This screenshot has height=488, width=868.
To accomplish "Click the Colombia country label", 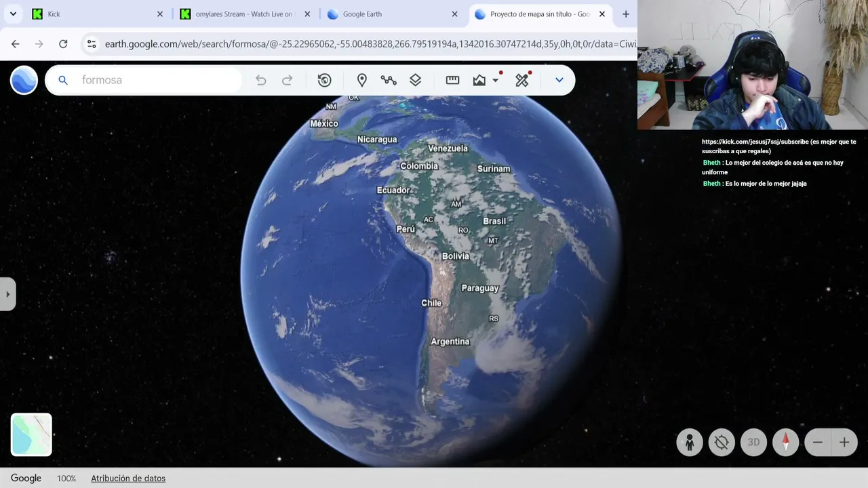I will point(419,166).
